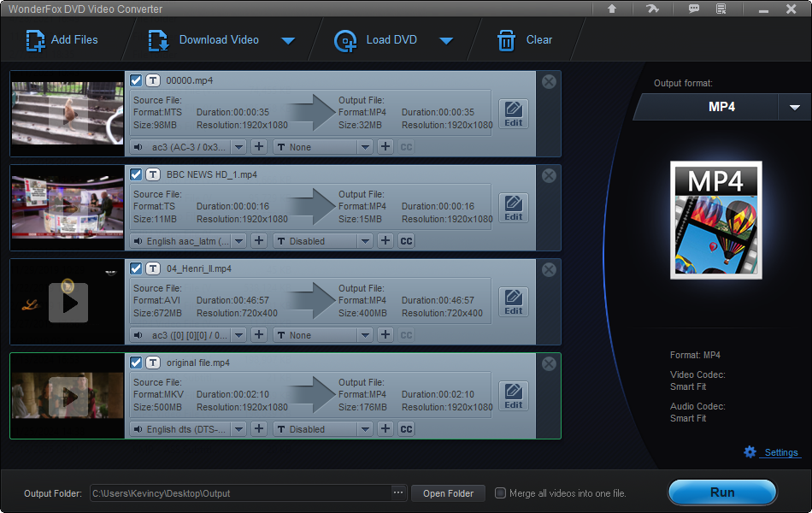
Task: Enable Merge all videos into one file
Action: (x=500, y=492)
